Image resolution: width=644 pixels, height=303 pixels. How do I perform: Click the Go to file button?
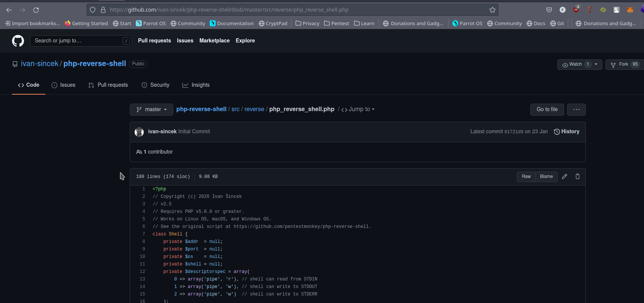547,109
